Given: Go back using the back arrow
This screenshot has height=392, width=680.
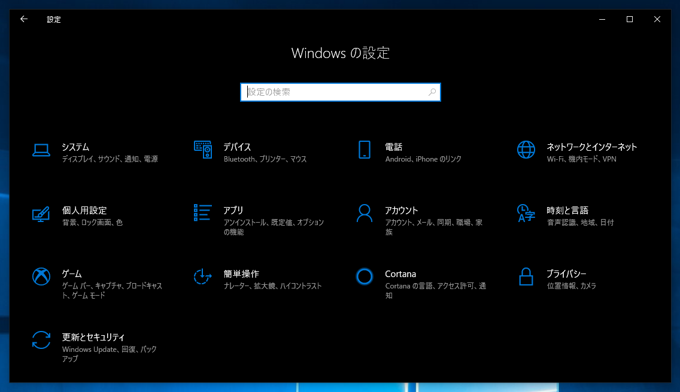Looking at the screenshot, I should point(24,19).
